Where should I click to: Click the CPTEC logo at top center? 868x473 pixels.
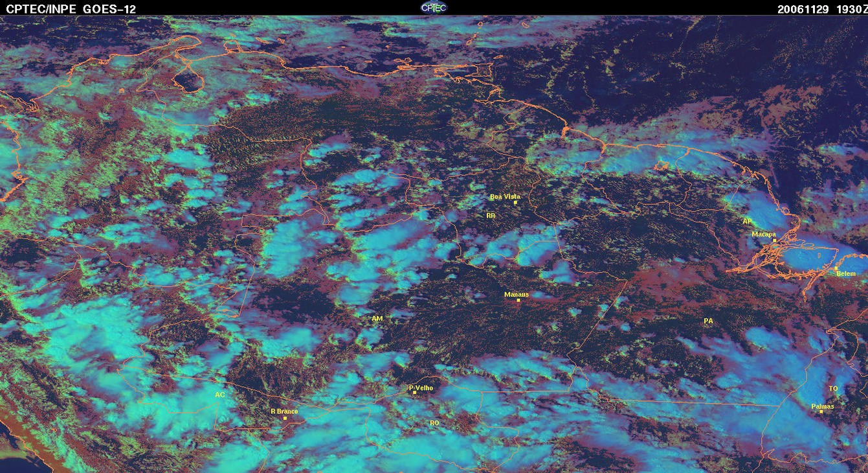coord(433,8)
